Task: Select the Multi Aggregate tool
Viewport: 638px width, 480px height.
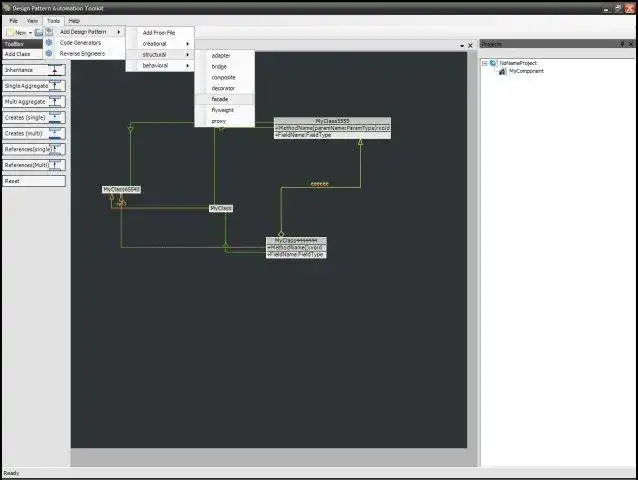Action: pos(34,102)
